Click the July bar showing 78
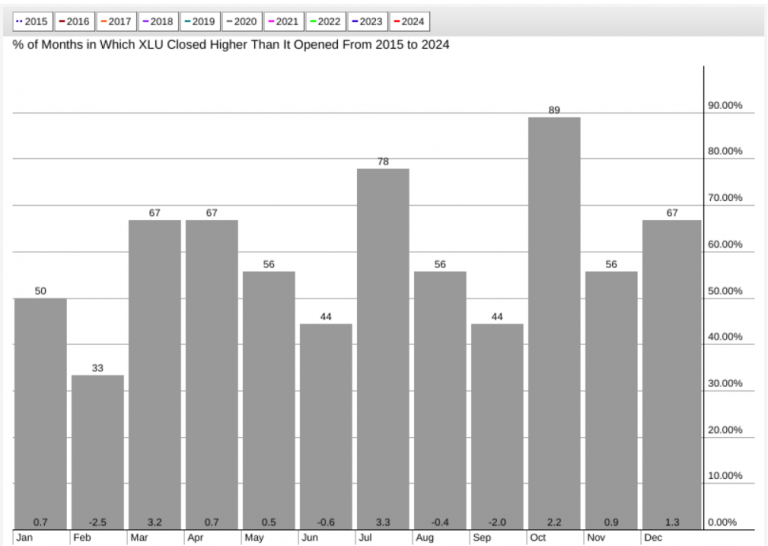The image size is (768, 546). click(x=383, y=349)
